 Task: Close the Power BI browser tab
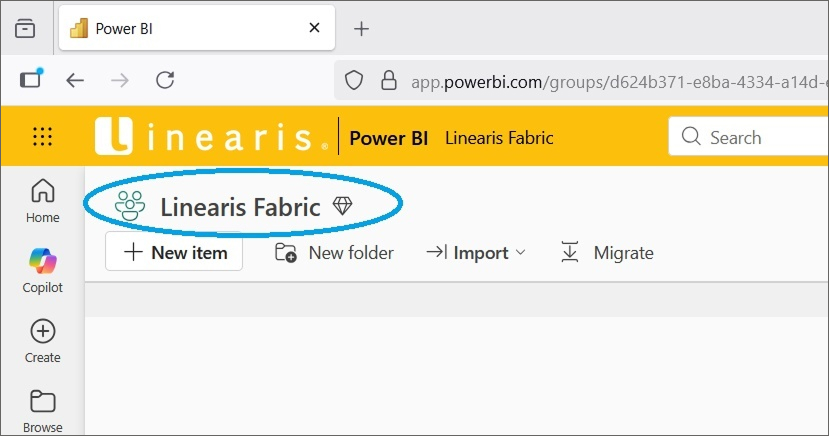tap(315, 28)
